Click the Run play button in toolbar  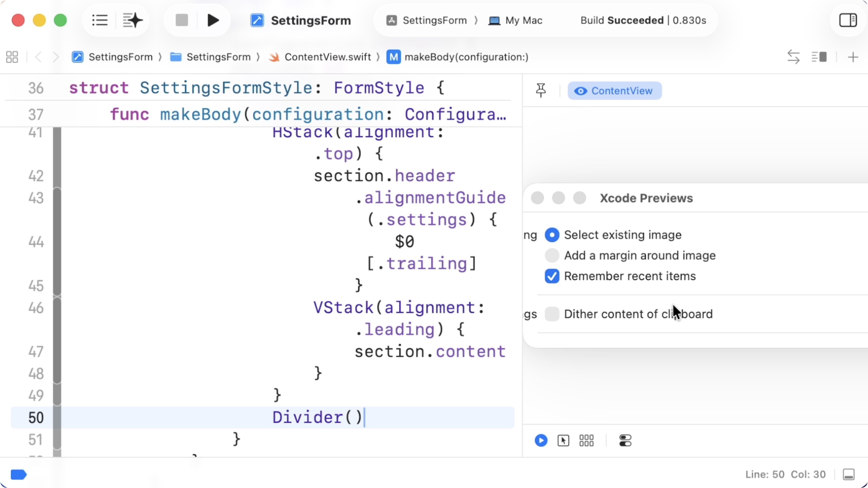click(213, 21)
